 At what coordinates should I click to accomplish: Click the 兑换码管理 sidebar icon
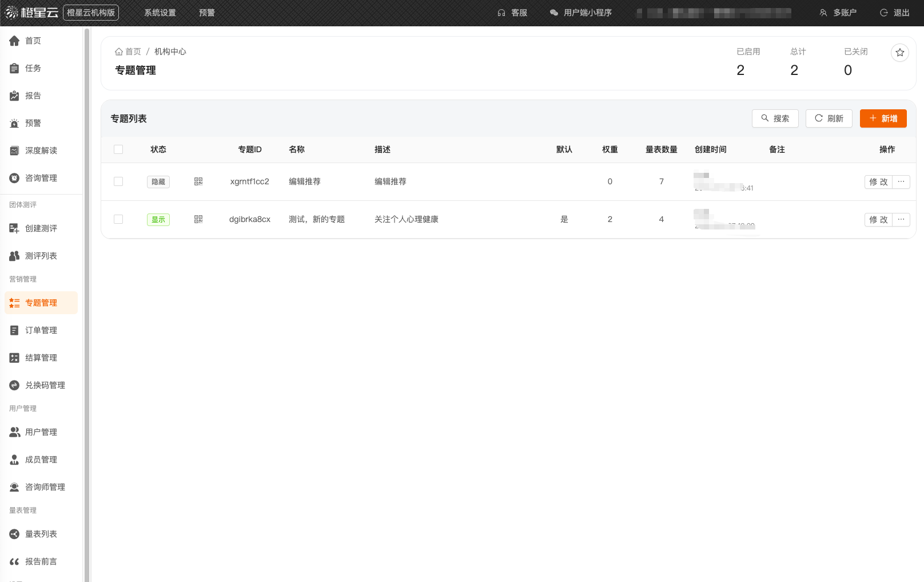(14, 385)
